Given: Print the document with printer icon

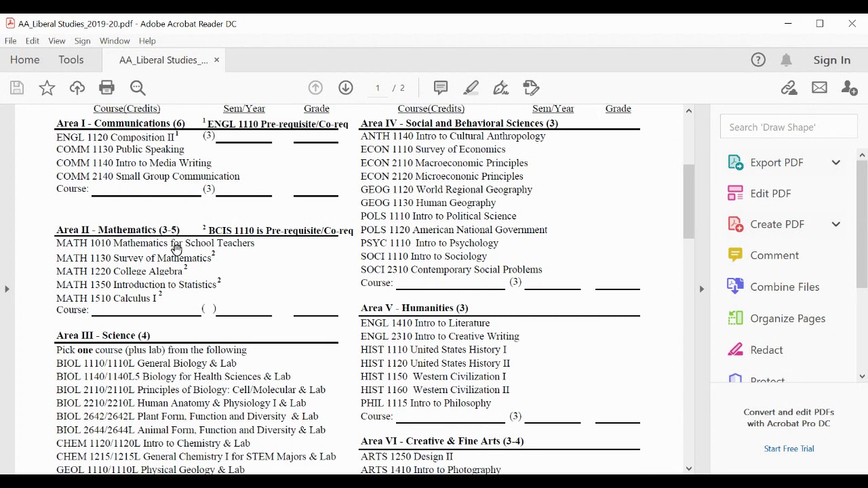Looking at the screenshot, I should click(x=106, y=88).
